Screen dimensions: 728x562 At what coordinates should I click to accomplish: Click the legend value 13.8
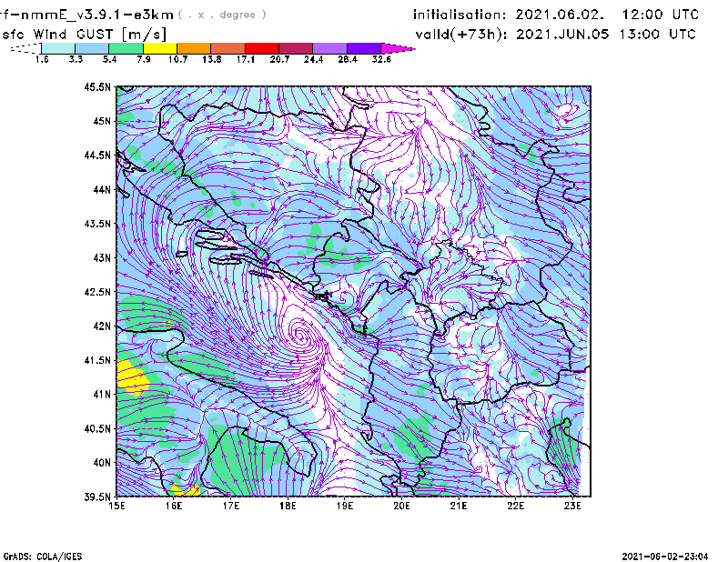click(212, 59)
